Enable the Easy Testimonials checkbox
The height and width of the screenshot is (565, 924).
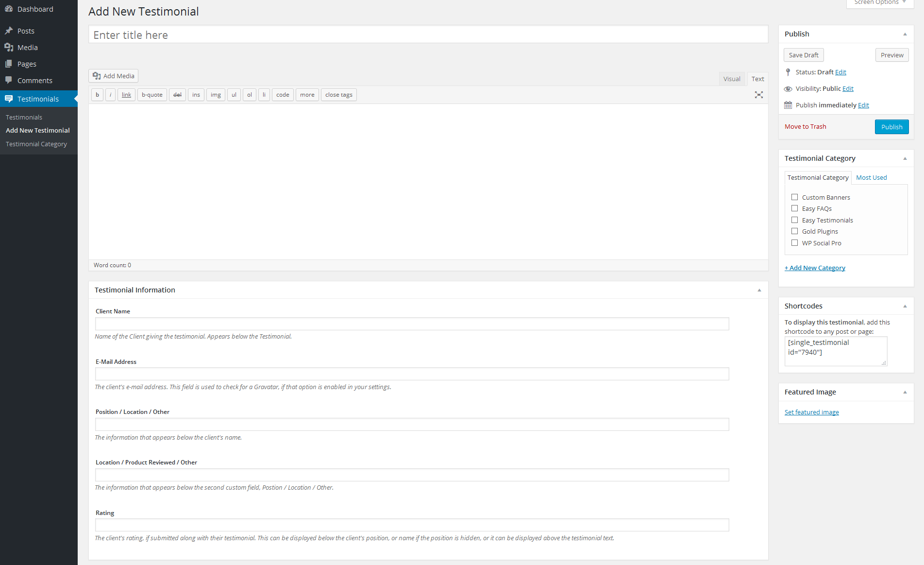click(794, 220)
